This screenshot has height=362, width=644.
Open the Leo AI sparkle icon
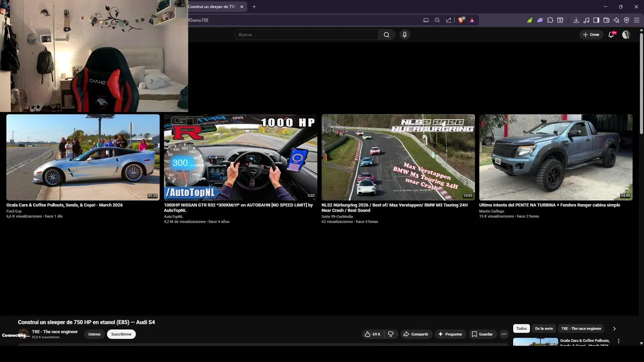[616, 20]
